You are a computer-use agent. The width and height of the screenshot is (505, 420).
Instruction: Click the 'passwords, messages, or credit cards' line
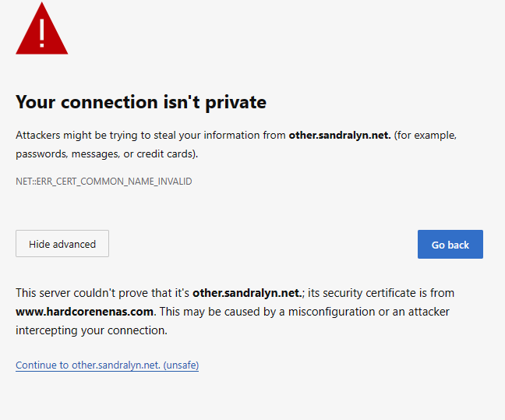[107, 154]
